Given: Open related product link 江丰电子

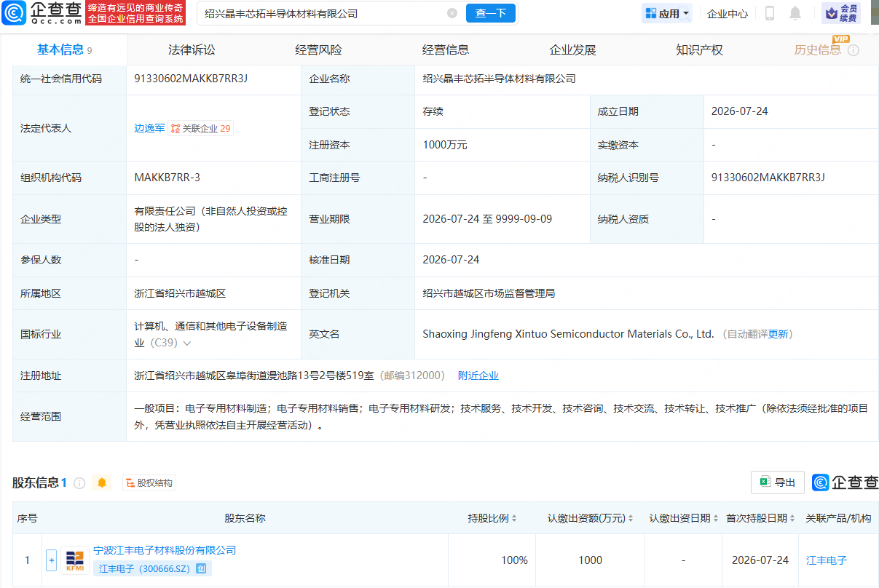Looking at the screenshot, I should point(827,560).
